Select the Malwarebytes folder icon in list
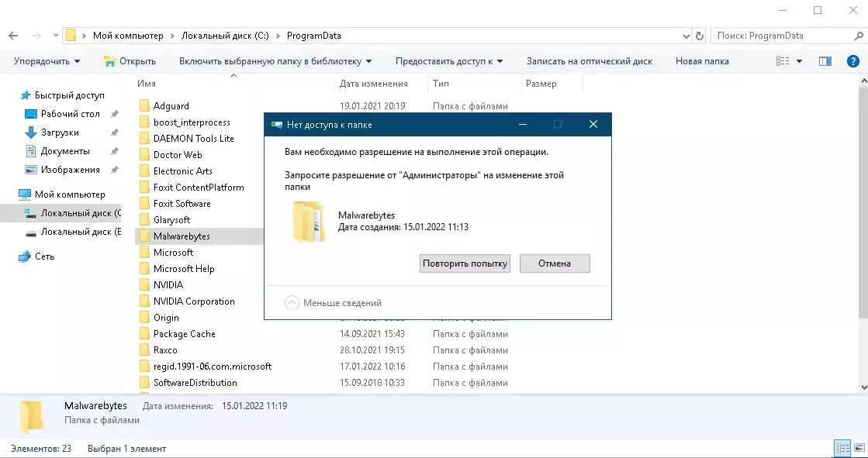868x458 pixels. pos(144,236)
